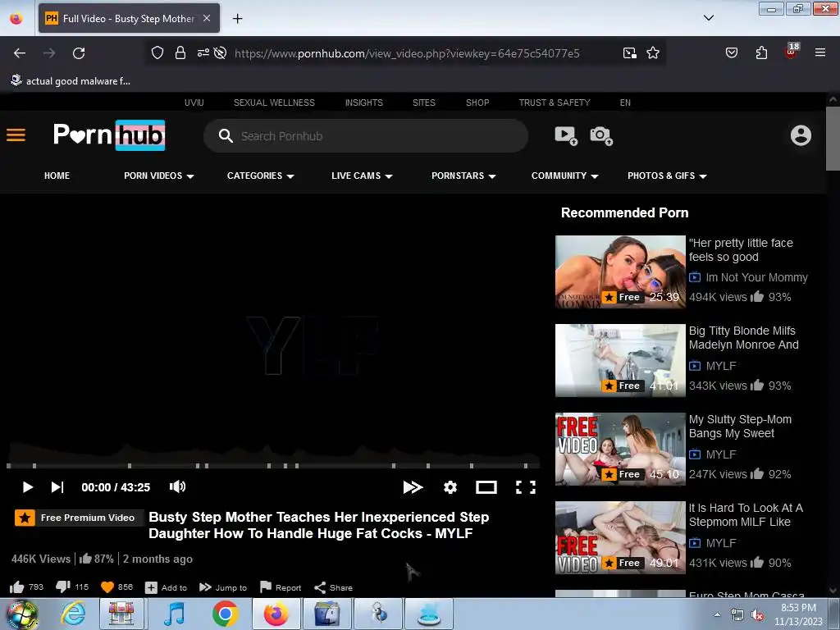Open the recommended thumbnail with 45:10 duration

click(x=620, y=449)
